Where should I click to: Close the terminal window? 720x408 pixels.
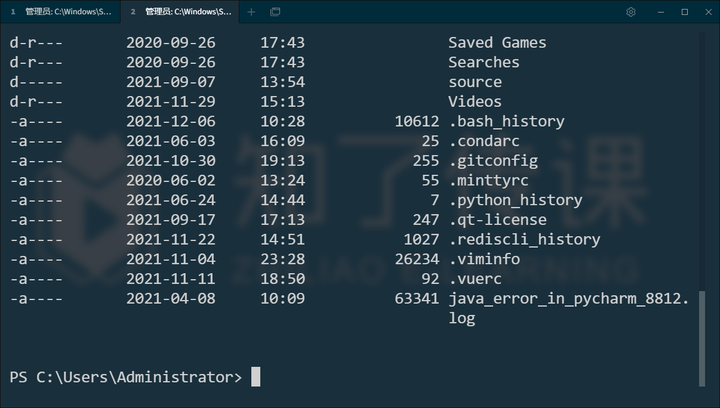tap(709, 12)
